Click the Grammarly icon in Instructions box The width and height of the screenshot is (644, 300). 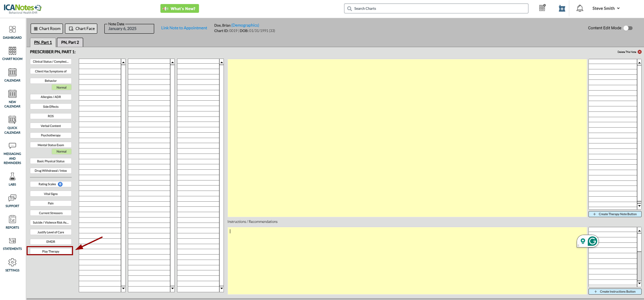point(592,241)
